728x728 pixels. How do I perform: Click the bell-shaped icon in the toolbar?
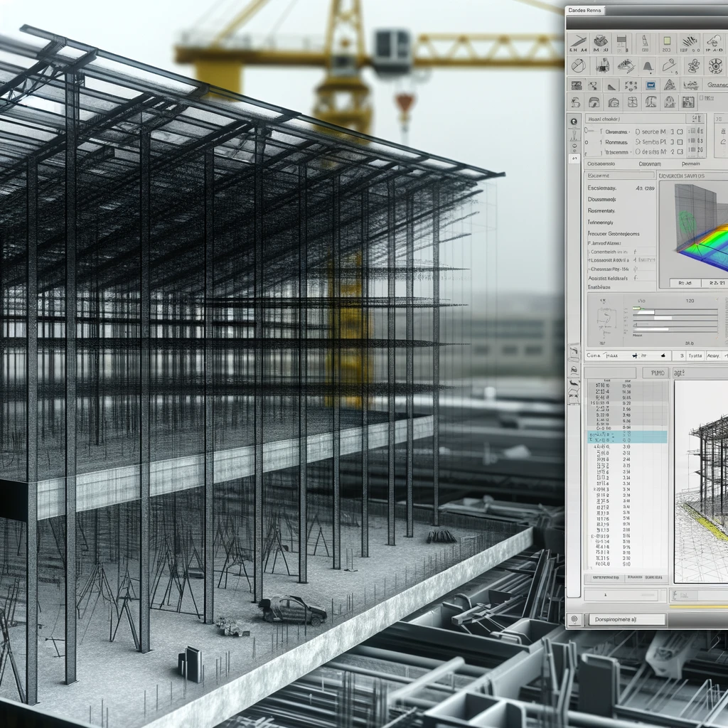tap(647, 66)
